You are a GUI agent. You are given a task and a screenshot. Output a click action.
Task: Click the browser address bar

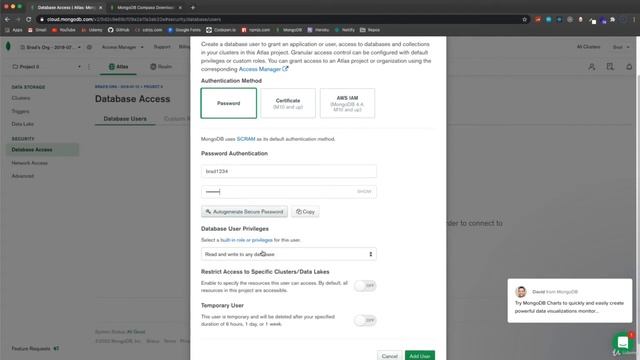click(282, 19)
